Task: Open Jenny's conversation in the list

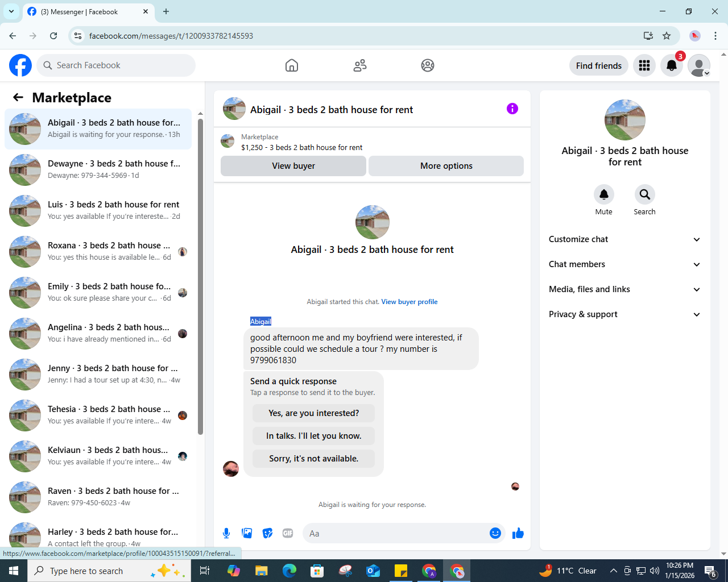Action: point(98,374)
